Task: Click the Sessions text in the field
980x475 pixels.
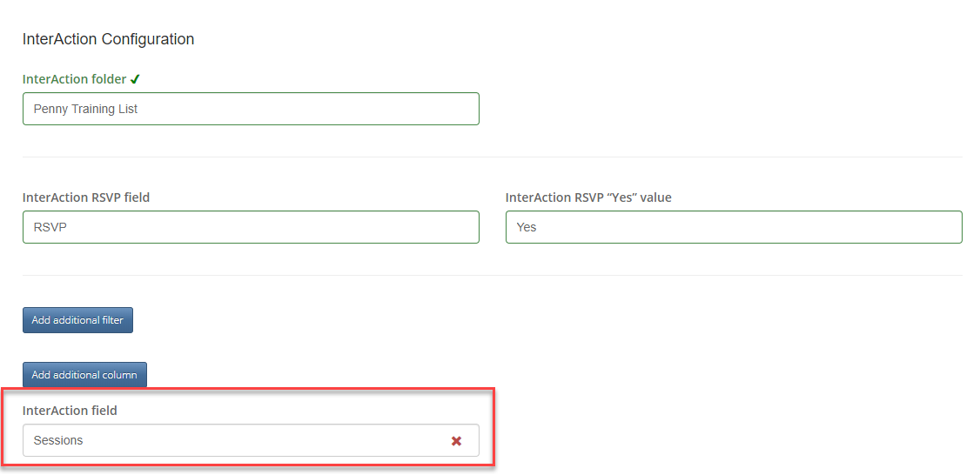Action: point(58,440)
